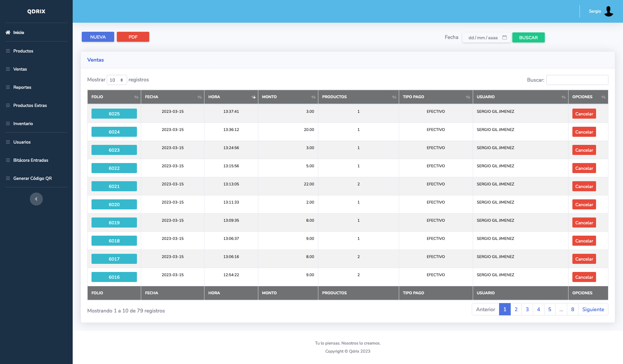This screenshot has height=364, width=623.
Task: Go to pagination page 3
Action: (x=527, y=309)
